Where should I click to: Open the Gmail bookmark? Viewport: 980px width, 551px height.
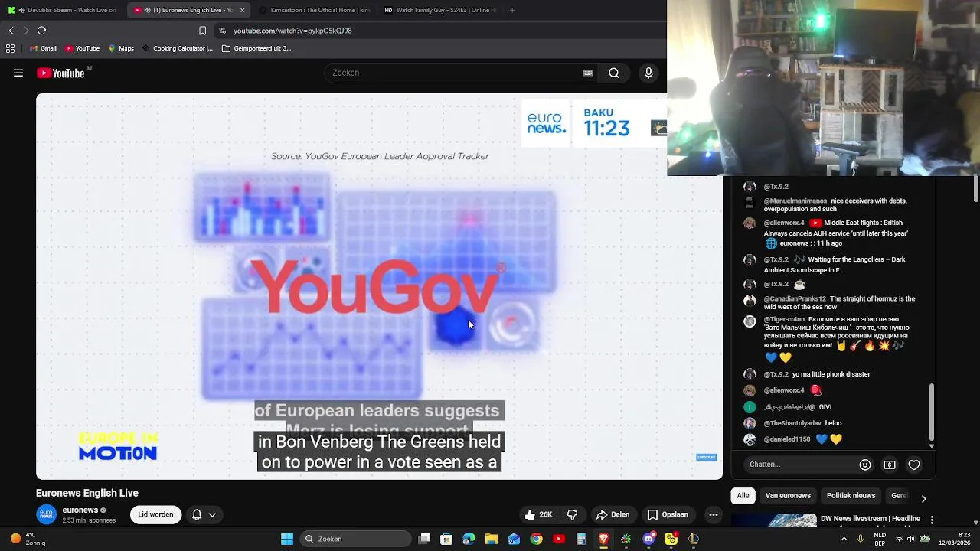(43, 48)
